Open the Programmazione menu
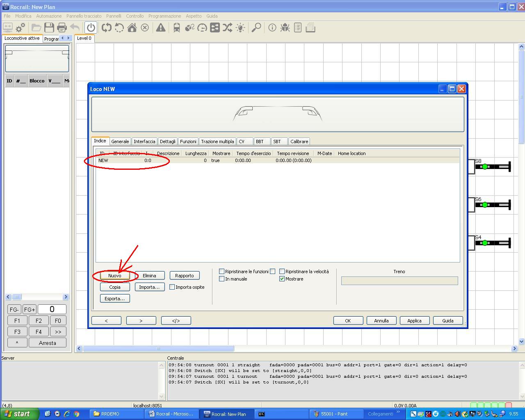The image size is (525, 420). tap(164, 16)
